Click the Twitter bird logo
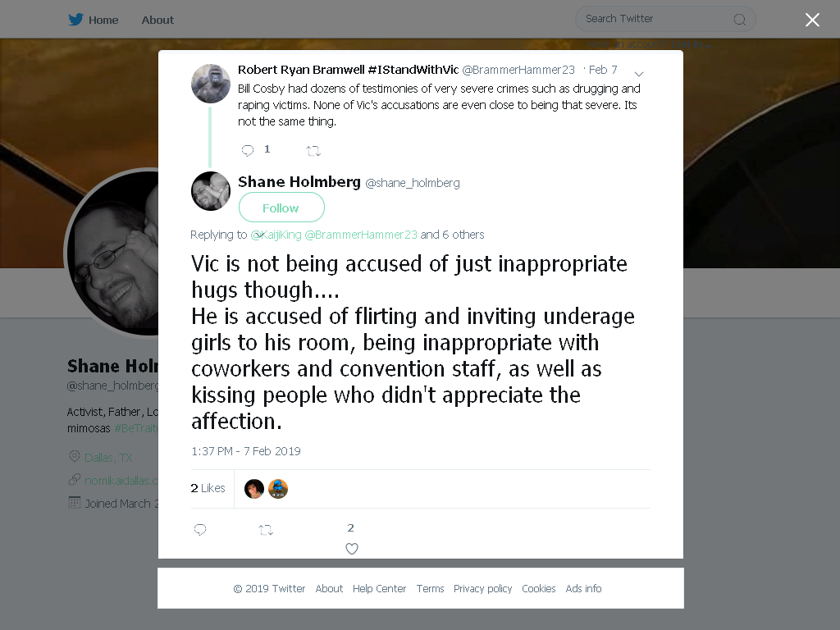 click(x=75, y=20)
